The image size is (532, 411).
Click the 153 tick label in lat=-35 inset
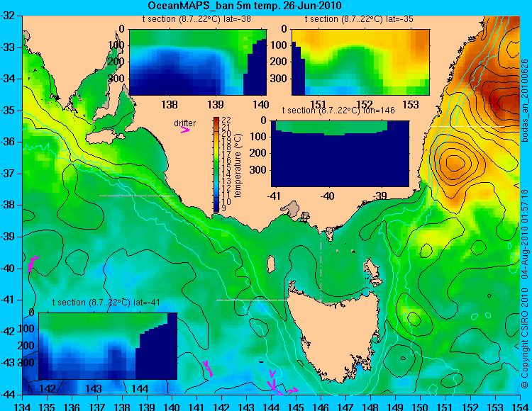pos(411,104)
